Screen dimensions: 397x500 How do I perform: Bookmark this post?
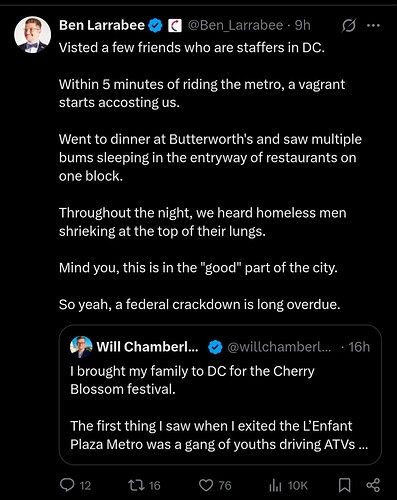point(345,485)
